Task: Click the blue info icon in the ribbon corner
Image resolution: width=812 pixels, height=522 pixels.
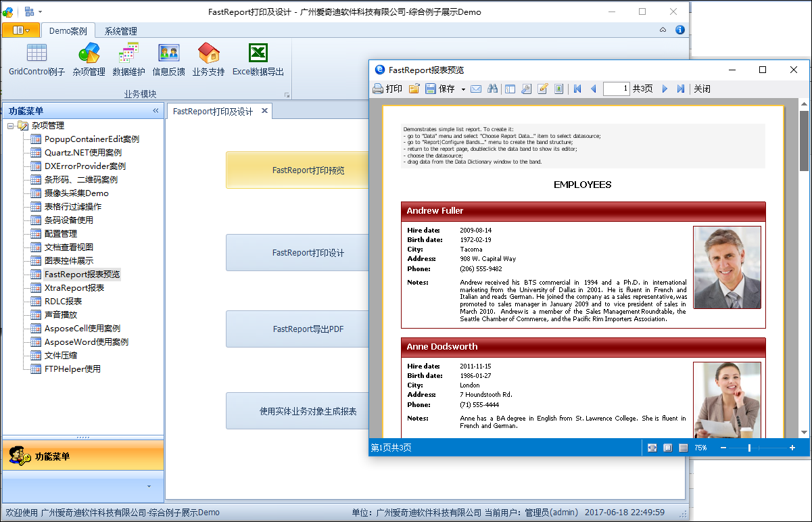Action: click(680, 30)
